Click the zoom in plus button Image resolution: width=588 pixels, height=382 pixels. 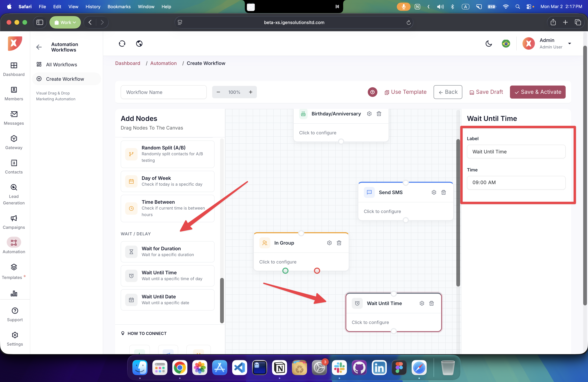[251, 92]
